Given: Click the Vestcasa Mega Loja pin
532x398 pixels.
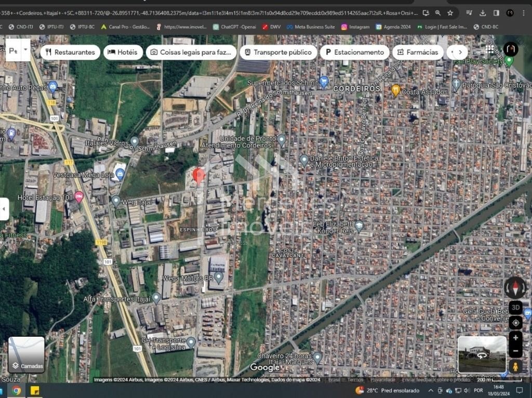Looking at the screenshot, I should (120, 174).
